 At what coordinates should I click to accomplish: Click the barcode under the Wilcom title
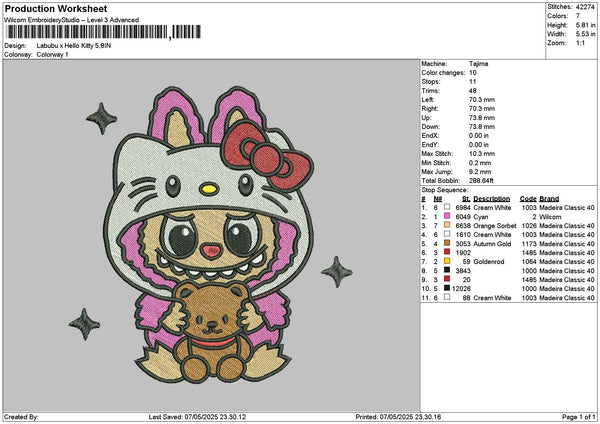coord(103,32)
